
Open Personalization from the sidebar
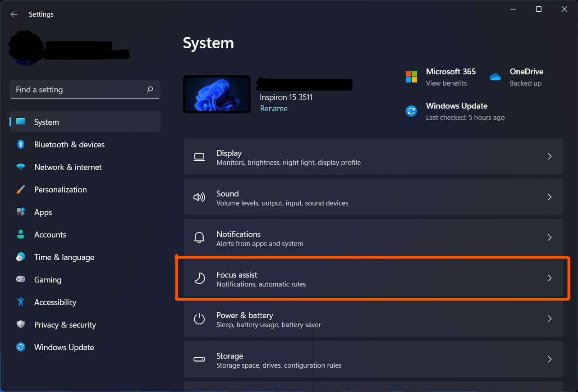[x=60, y=189]
